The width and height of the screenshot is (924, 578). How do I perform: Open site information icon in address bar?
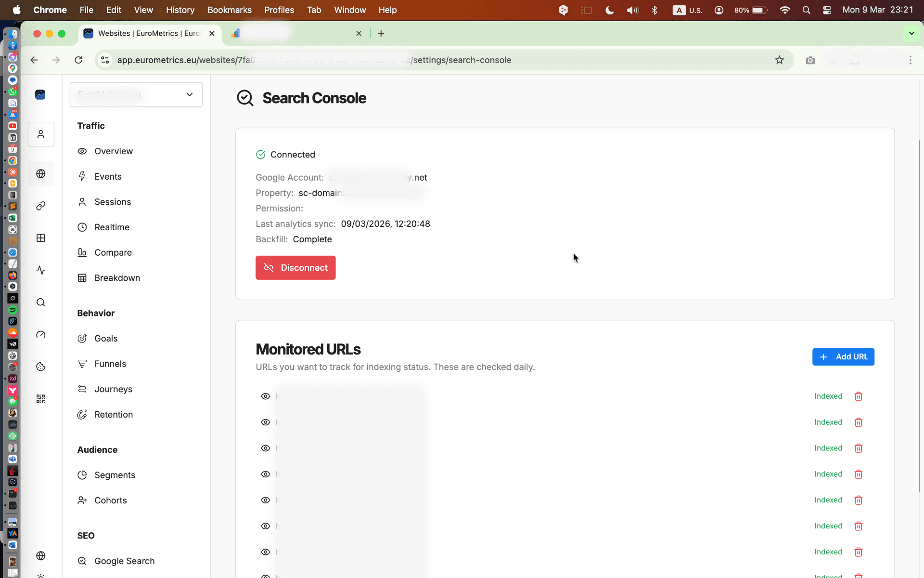105,60
